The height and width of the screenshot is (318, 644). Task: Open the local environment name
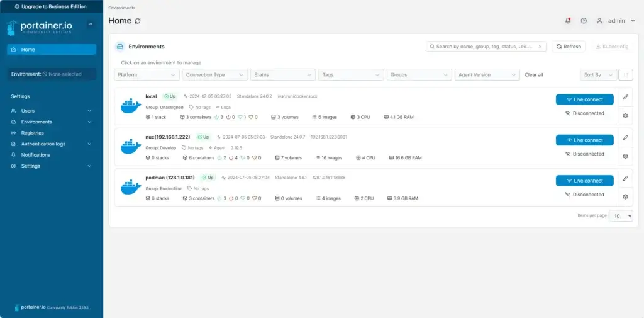(151, 96)
